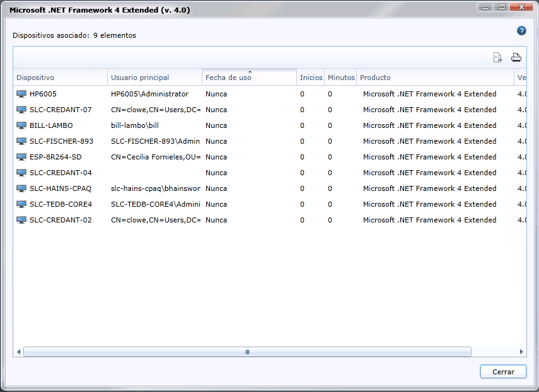Image resolution: width=539 pixels, height=392 pixels.
Task: Click Nunca in the BILL-LAMBO row
Action: pos(216,125)
